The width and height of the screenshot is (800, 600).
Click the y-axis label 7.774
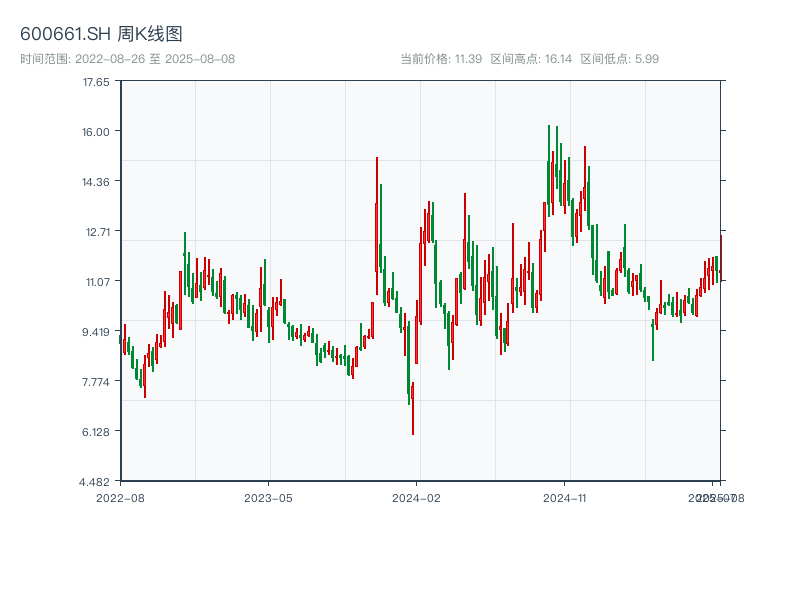tap(96, 382)
